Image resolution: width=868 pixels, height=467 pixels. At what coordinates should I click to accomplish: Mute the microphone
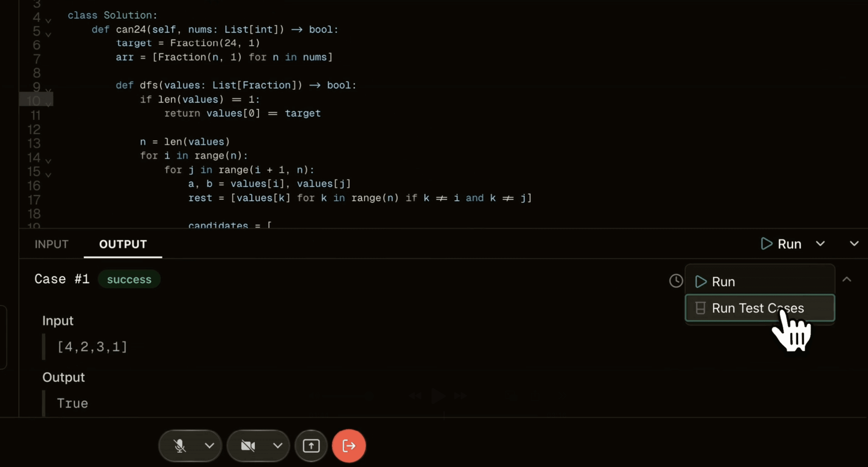[x=181, y=446]
